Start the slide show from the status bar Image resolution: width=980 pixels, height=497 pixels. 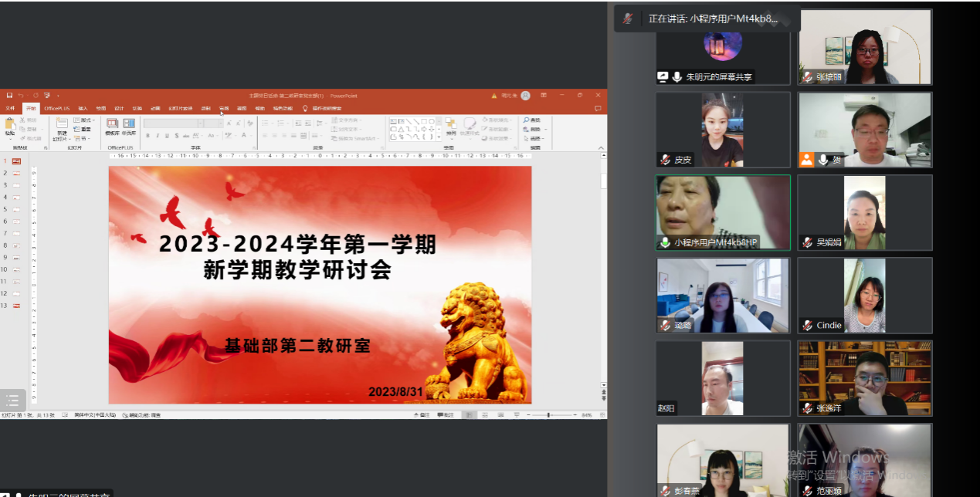(516, 415)
